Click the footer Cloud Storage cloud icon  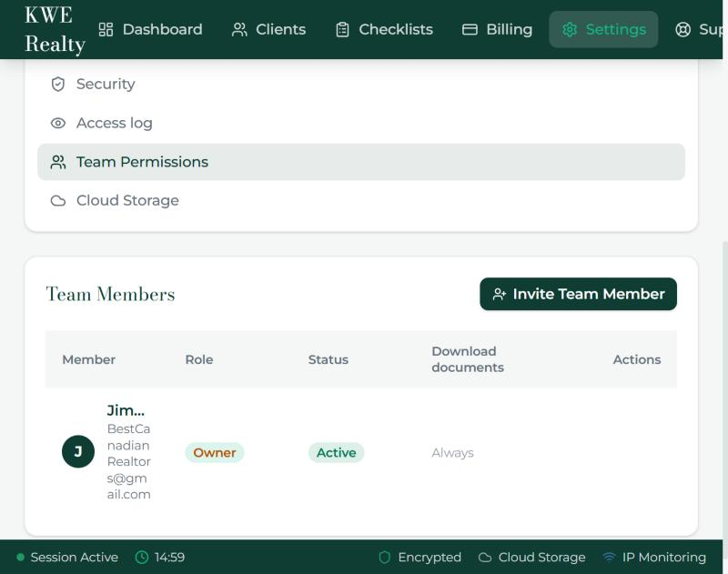click(x=485, y=558)
